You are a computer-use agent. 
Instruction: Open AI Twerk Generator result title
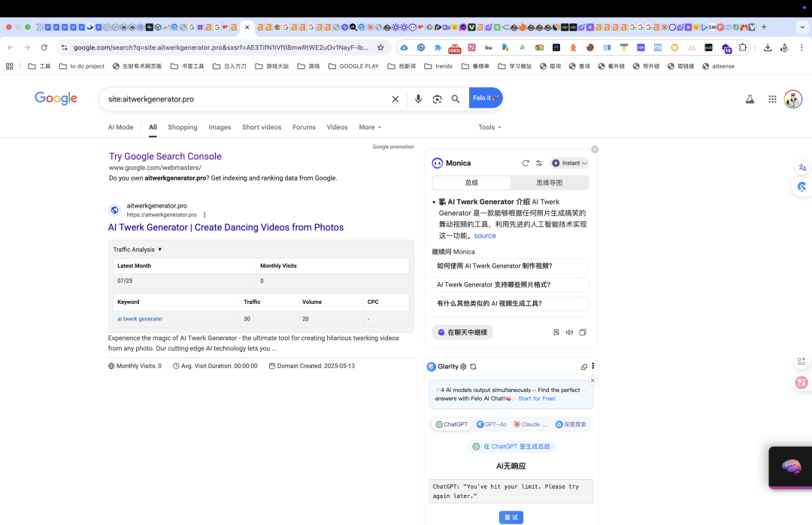coord(226,227)
